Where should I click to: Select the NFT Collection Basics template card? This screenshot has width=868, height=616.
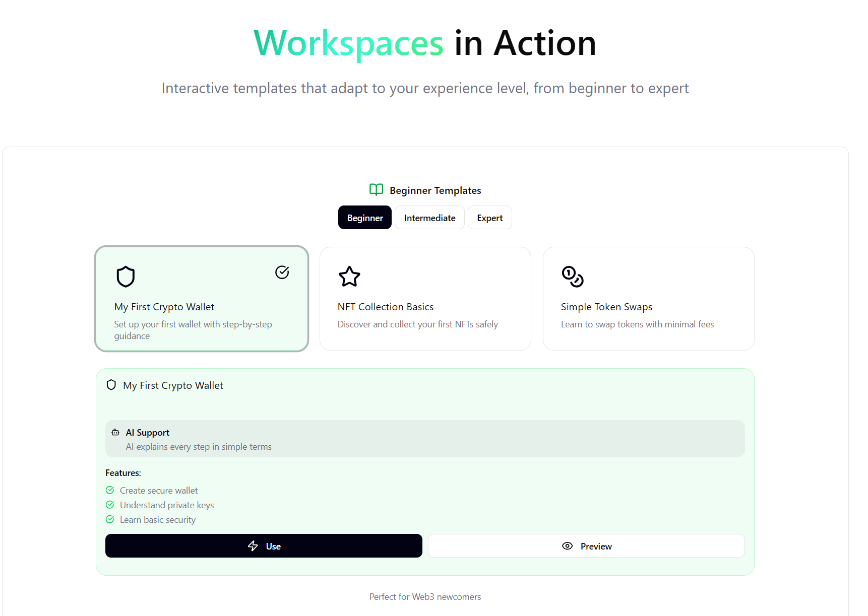(x=425, y=299)
